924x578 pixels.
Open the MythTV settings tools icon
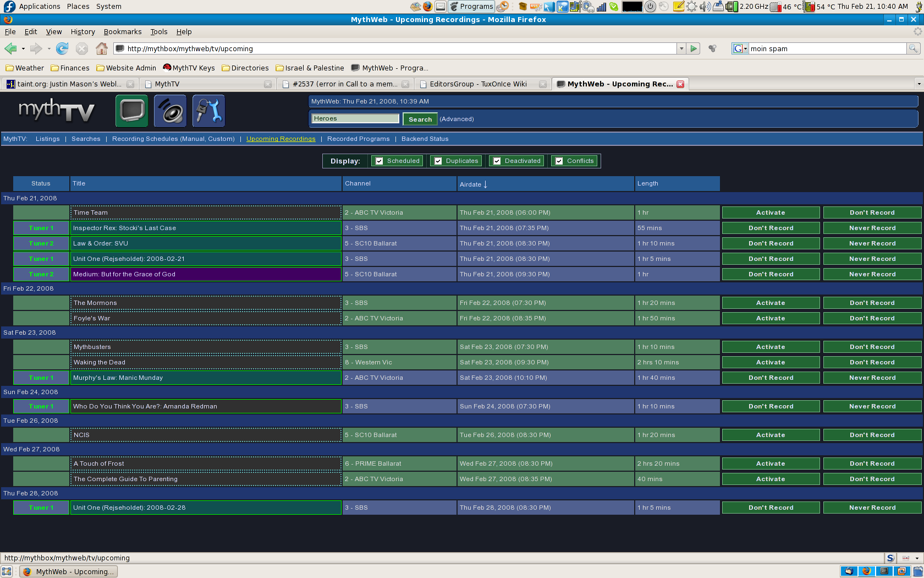point(208,111)
